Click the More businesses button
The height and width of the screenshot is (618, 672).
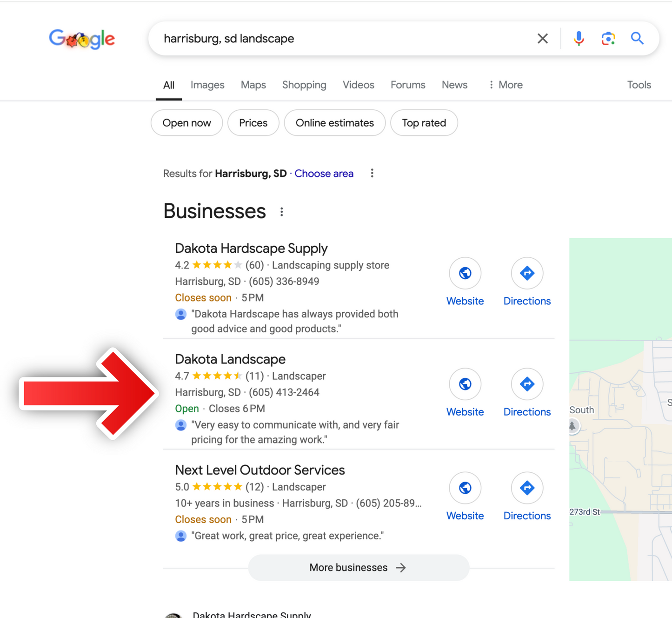(x=359, y=567)
